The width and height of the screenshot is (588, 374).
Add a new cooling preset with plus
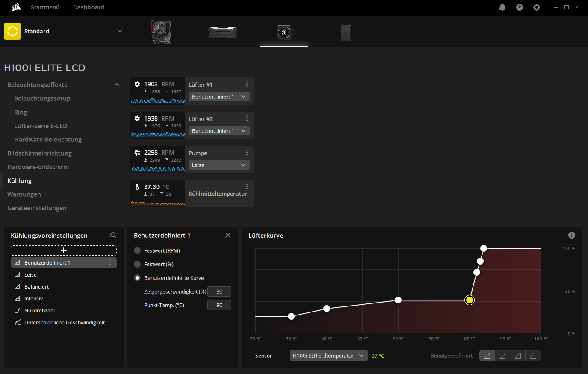(64, 250)
